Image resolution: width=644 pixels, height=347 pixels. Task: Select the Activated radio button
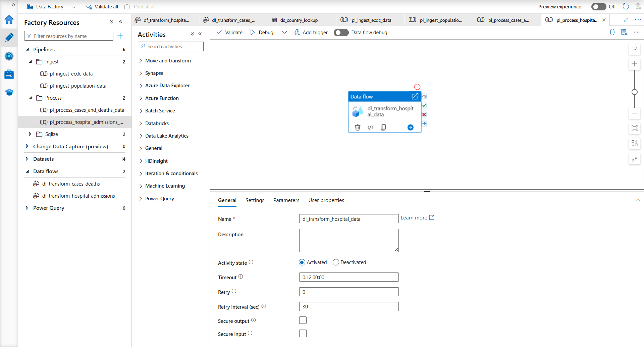[302, 262]
